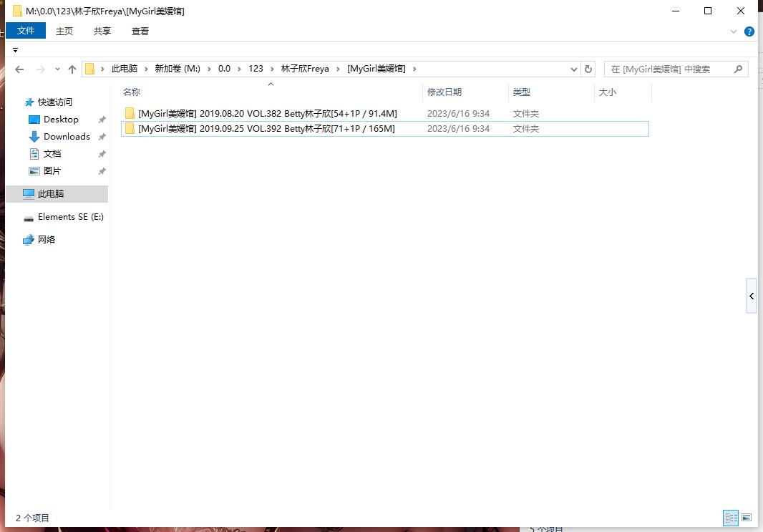The height and width of the screenshot is (532, 763).
Task: Open the 共享 ribbon tab
Action: pyautogui.click(x=102, y=32)
